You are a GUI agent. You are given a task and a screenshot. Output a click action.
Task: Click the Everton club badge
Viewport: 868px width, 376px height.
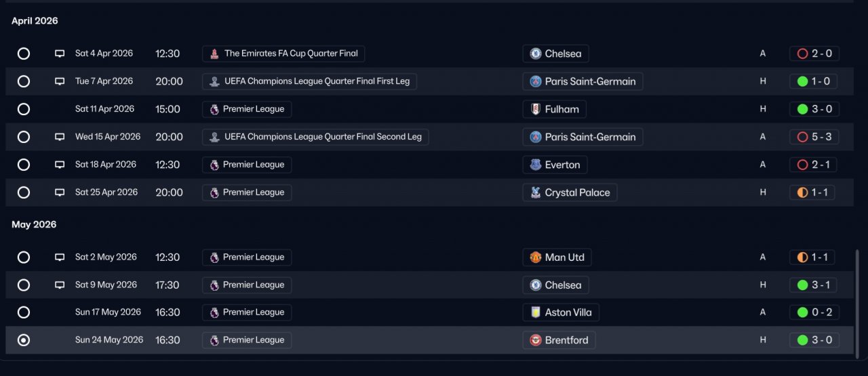536,165
